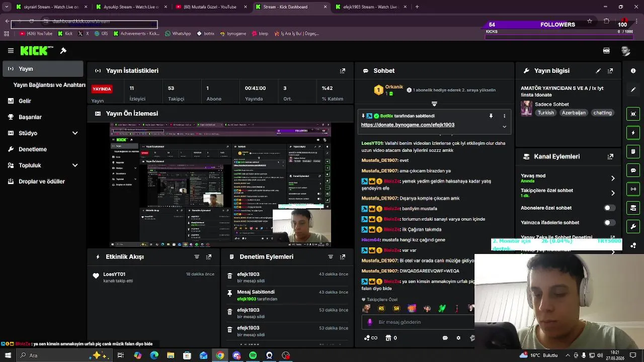Viewport: 644px width, 362px height.
Task: Expand the pinned message chevron
Action: point(504,127)
